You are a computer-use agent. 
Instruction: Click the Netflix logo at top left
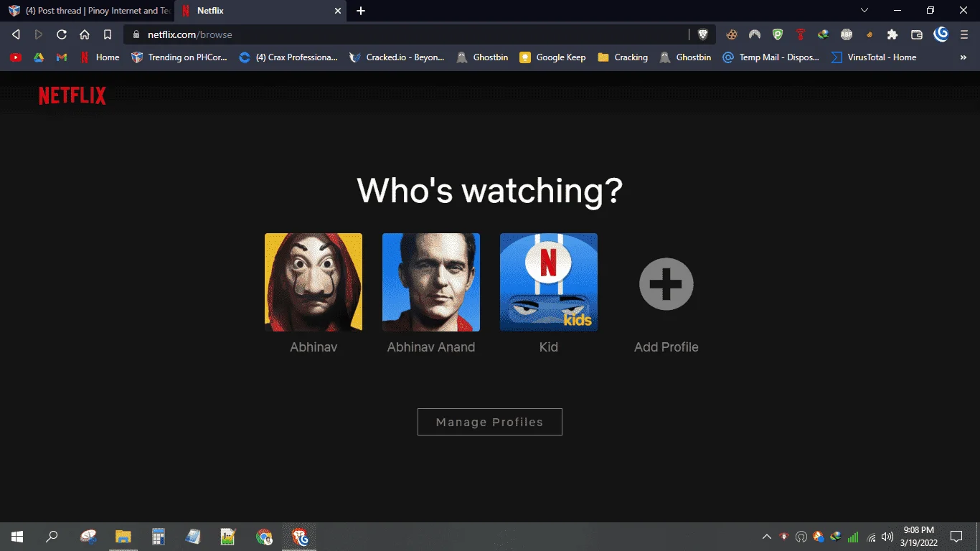[x=72, y=95]
